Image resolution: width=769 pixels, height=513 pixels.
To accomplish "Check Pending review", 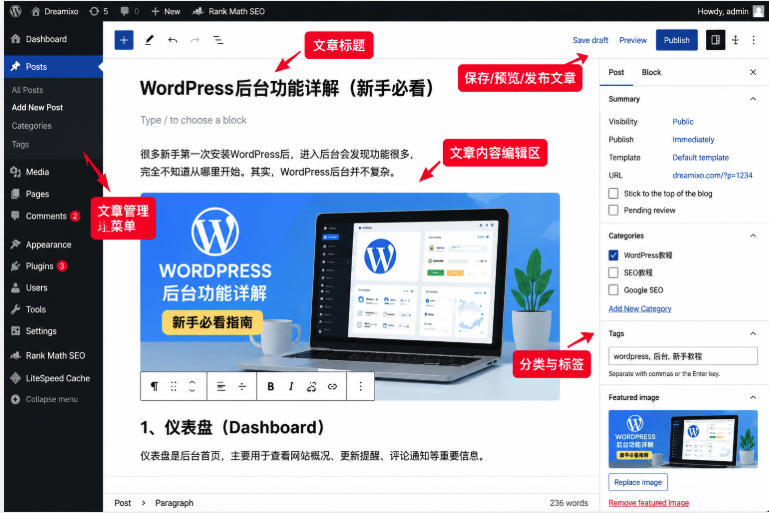I will [x=613, y=210].
